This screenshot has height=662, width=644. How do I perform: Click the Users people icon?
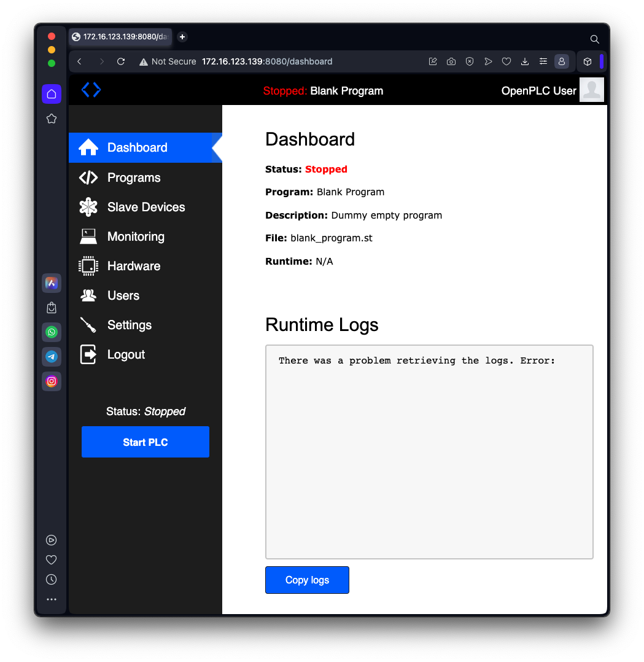(88, 295)
